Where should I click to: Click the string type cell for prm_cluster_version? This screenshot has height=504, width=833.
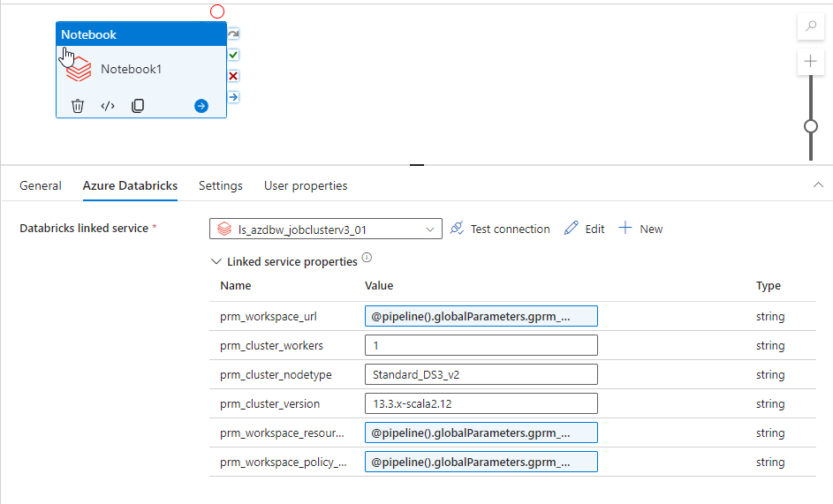click(770, 404)
